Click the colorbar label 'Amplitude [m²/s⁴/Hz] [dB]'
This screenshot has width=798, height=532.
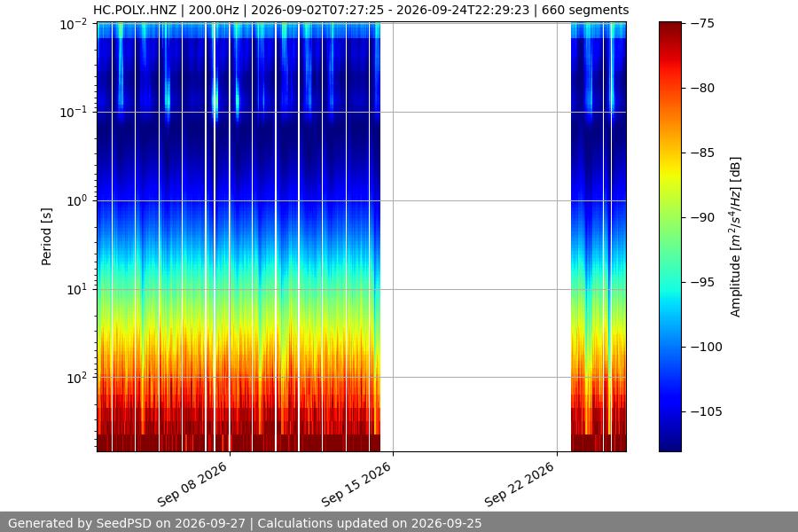click(735, 237)
